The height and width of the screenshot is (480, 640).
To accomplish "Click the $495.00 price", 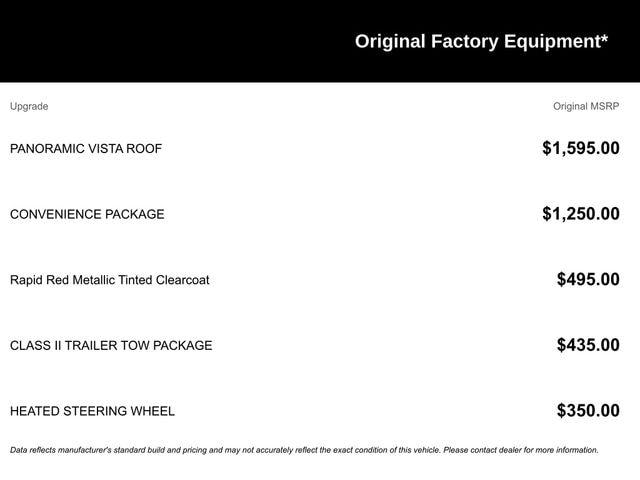I will point(588,280).
